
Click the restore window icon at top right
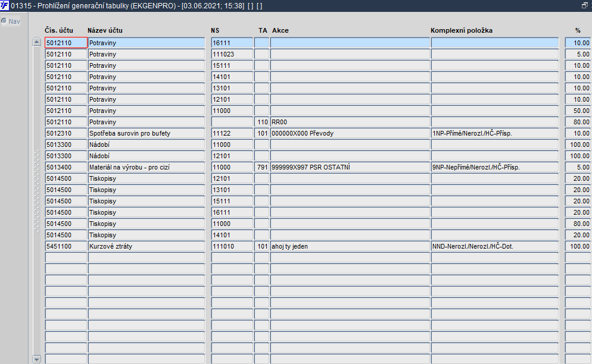[x=585, y=5]
